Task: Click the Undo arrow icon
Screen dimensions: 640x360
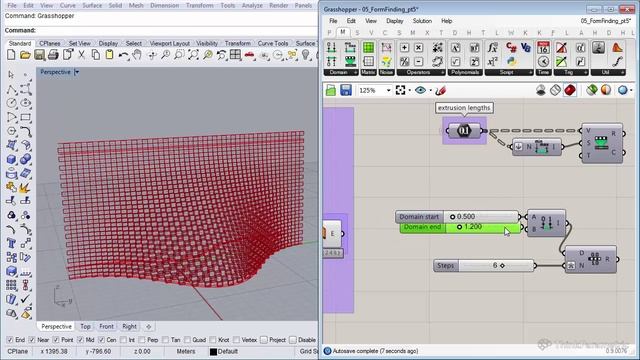Action: [x=123, y=55]
